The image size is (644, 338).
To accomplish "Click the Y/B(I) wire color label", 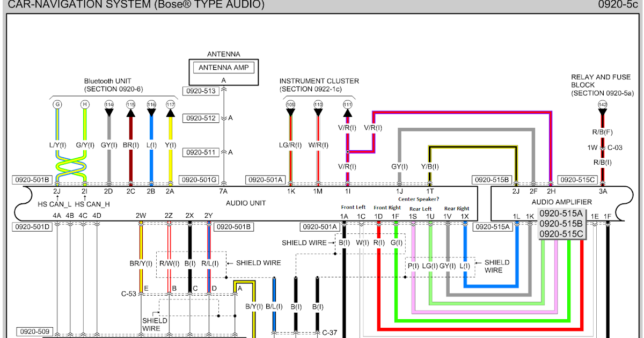I will pos(429,167).
